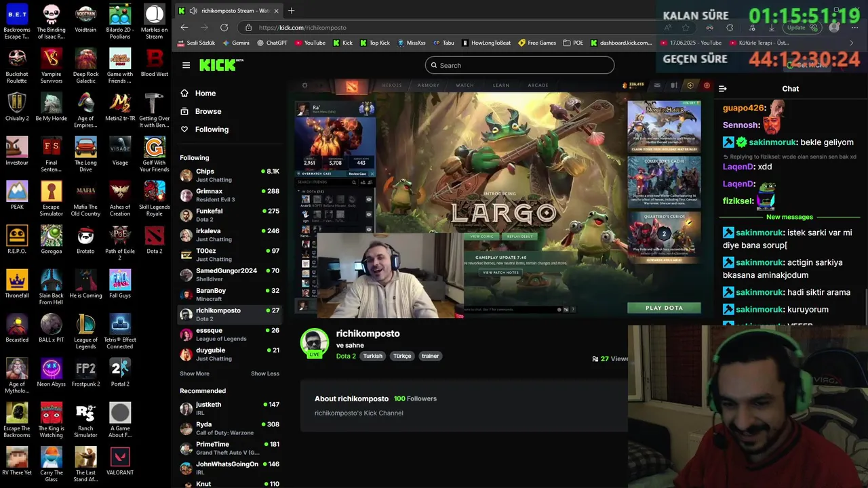Focus the Kick search box
The image size is (868, 488).
click(x=519, y=65)
